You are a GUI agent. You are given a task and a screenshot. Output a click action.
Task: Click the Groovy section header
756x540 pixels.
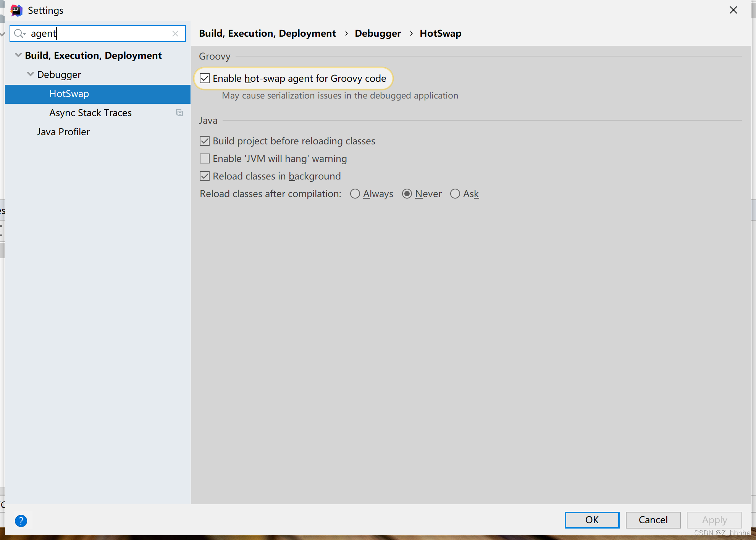[215, 56]
